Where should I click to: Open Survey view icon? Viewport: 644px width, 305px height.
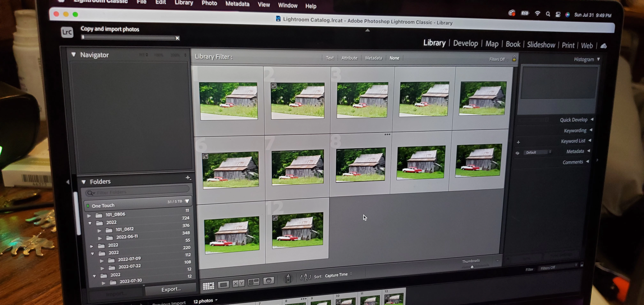point(253,282)
